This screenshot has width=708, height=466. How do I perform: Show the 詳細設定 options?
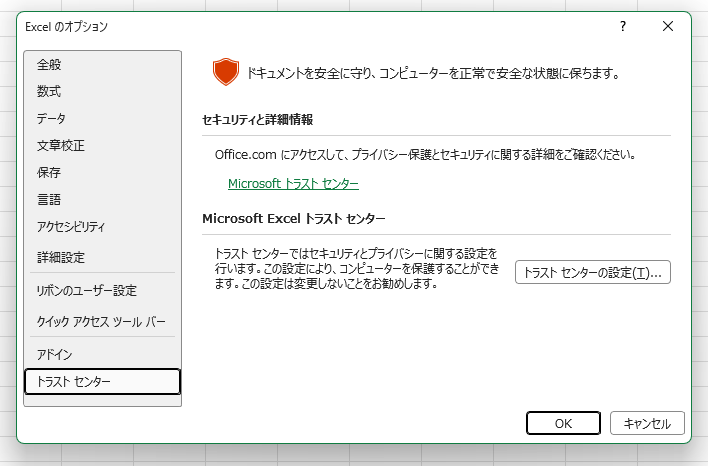(61, 257)
